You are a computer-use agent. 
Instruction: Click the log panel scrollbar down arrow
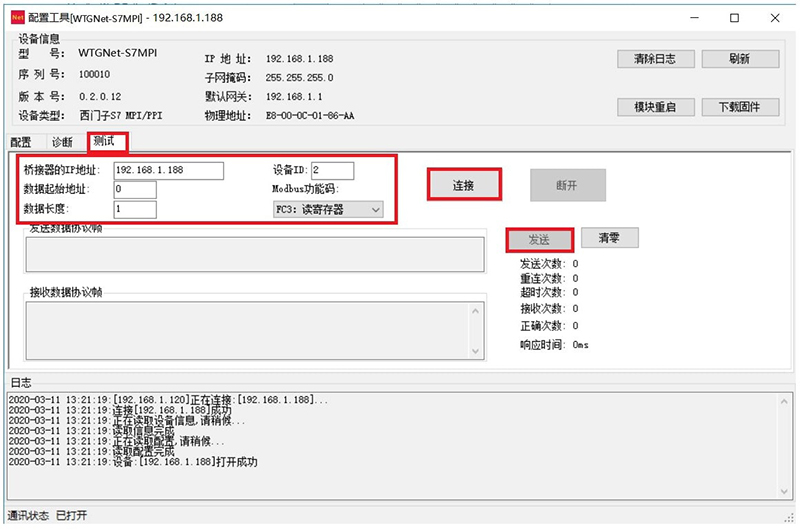click(784, 491)
